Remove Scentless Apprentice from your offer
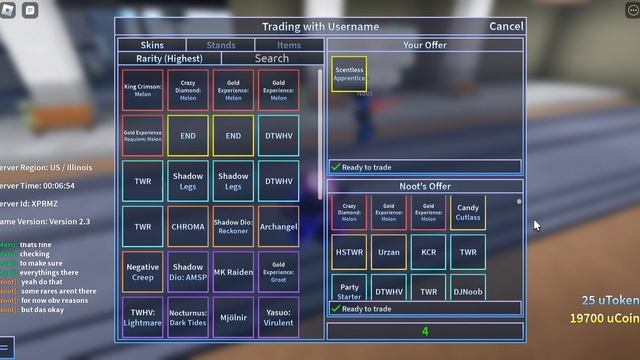Image resolution: width=640 pixels, height=360 pixels. pyautogui.click(x=349, y=74)
